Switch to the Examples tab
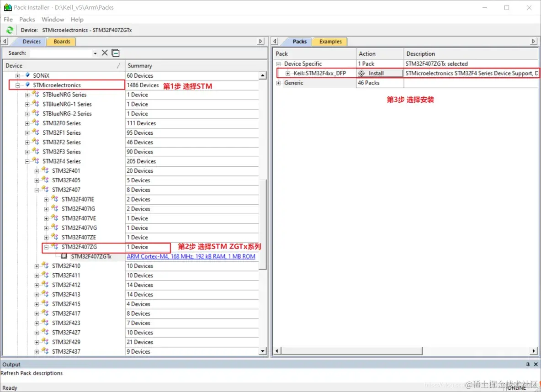The image size is (541, 392). click(x=330, y=42)
